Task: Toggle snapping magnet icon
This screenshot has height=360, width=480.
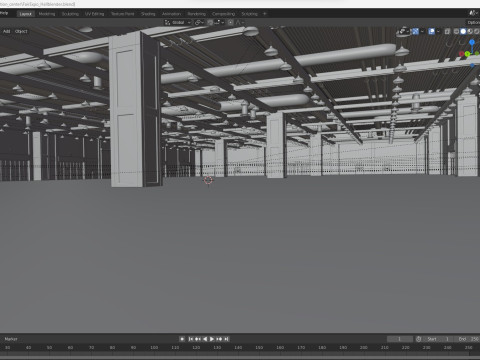Action: [210, 22]
